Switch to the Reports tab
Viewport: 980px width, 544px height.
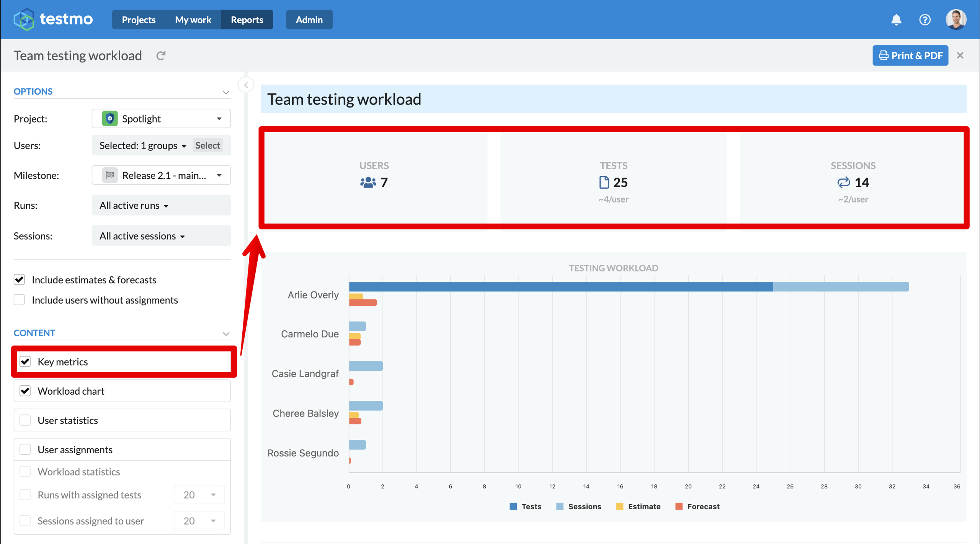[x=247, y=20]
